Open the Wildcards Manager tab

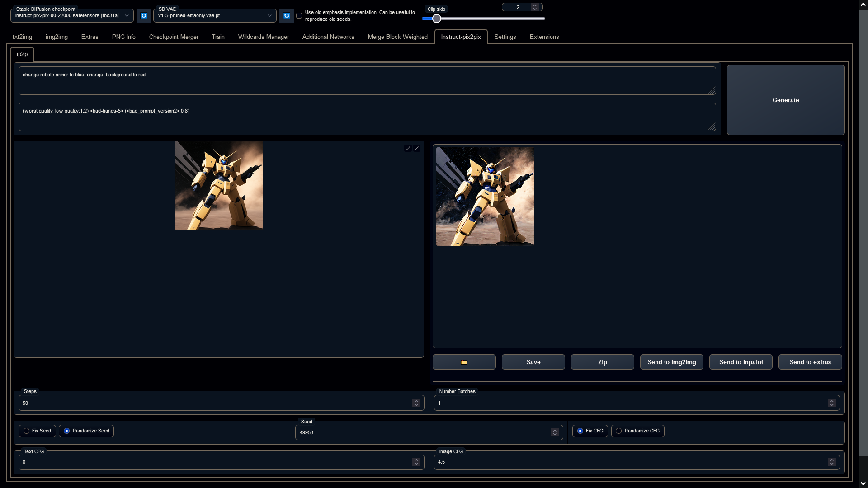263,37
